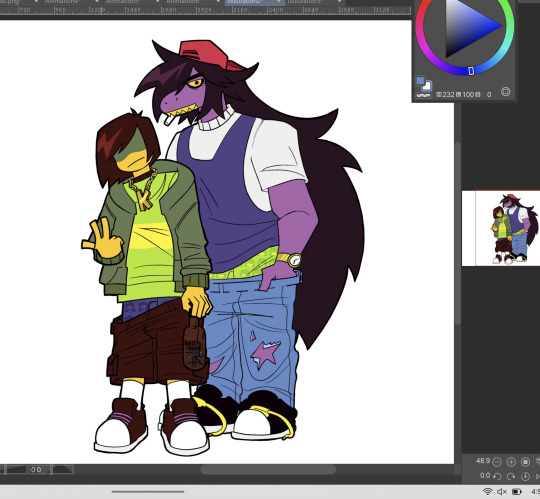Screen dimensions: 540x499
Task: Reset canvas rotation in the Navigator
Action: pyautogui.click(x=525, y=476)
